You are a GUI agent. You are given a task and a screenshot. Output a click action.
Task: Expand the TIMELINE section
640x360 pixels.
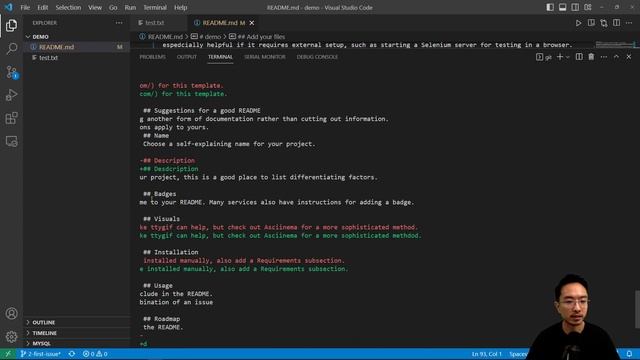77,333
